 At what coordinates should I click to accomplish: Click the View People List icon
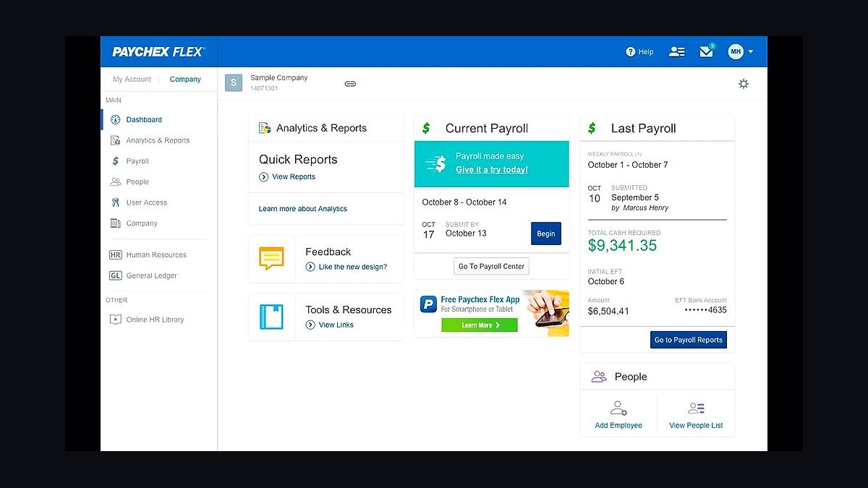click(696, 408)
